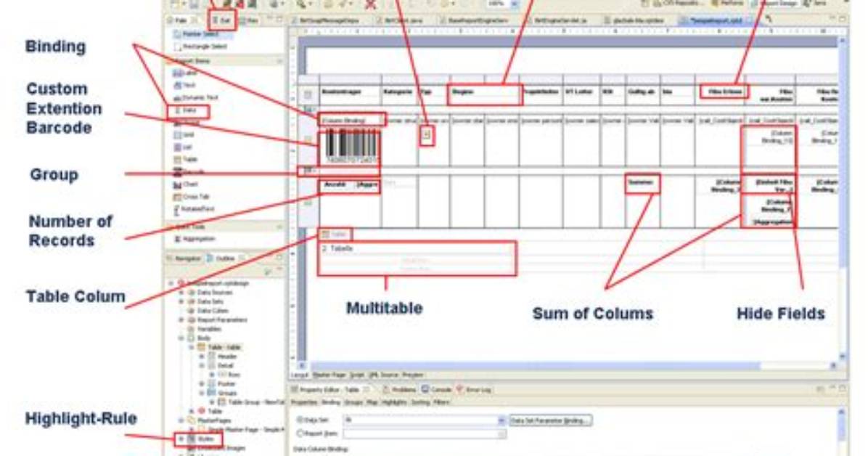Pick the Cross Tab item in the palette

point(192,197)
